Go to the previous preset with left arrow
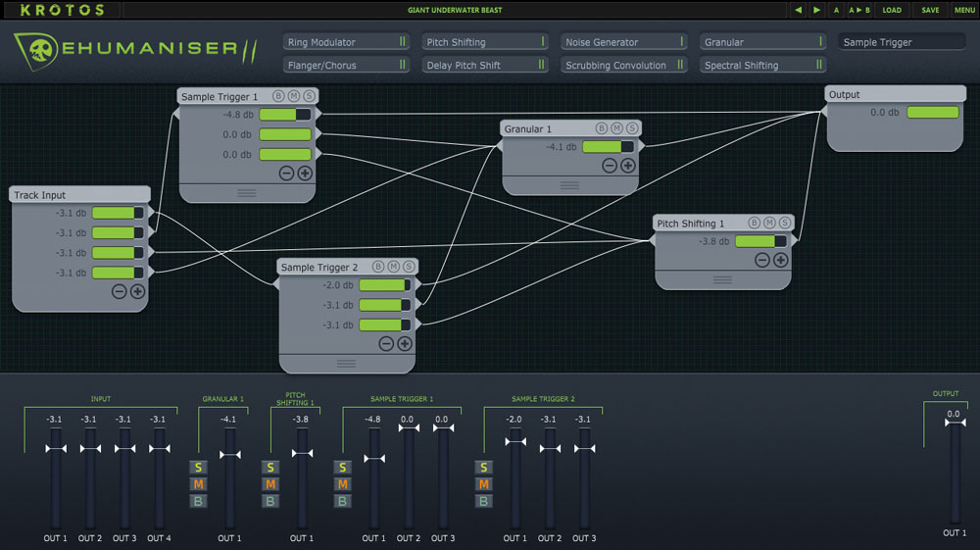Image resolution: width=980 pixels, height=550 pixels. click(799, 10)
